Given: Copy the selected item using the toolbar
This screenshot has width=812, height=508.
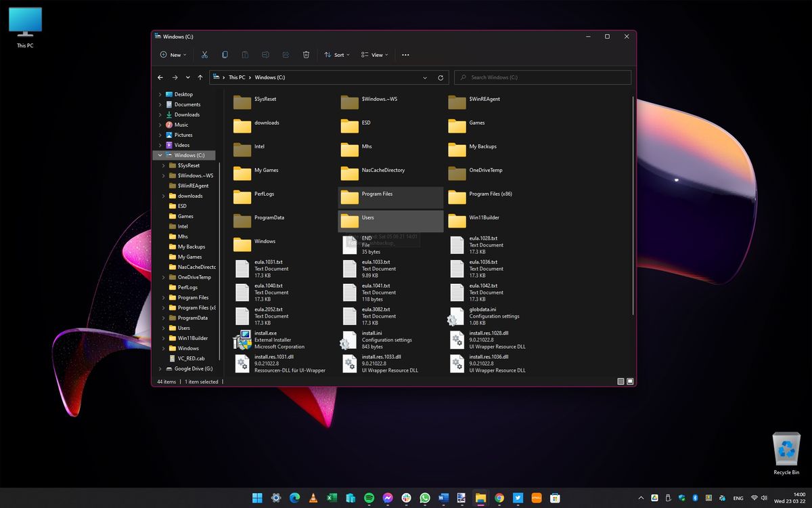Looking at the screenshot, I should click(225, 54).
